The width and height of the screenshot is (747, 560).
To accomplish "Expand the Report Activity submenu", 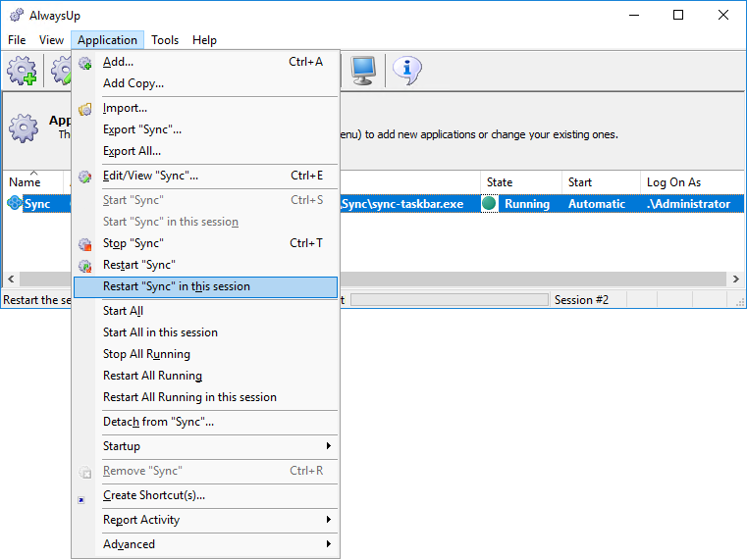I will coord(206,520).
